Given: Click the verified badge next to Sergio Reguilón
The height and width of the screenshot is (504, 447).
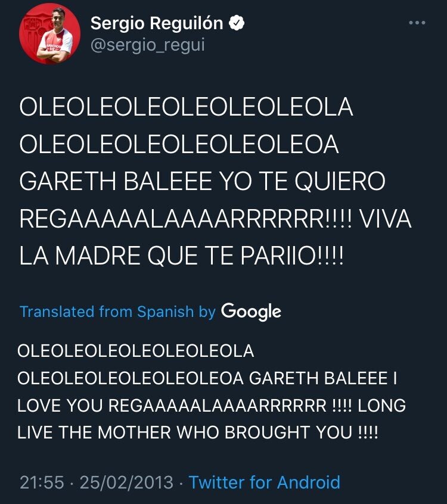Looking at the screenshot, I should tap(237, 24).
